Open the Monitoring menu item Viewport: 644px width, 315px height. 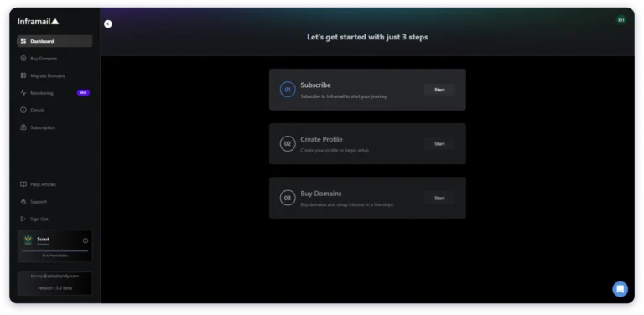(55, 93)
